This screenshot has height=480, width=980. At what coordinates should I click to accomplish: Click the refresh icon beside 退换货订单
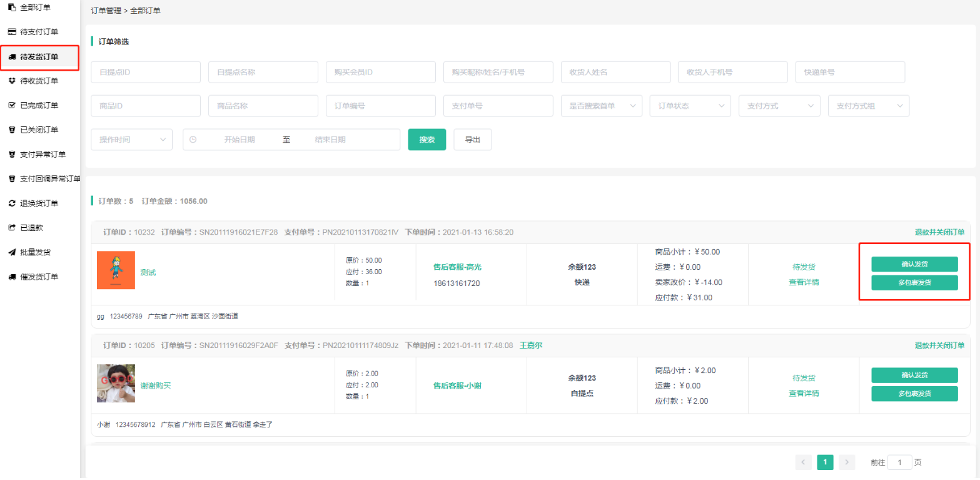11,203
